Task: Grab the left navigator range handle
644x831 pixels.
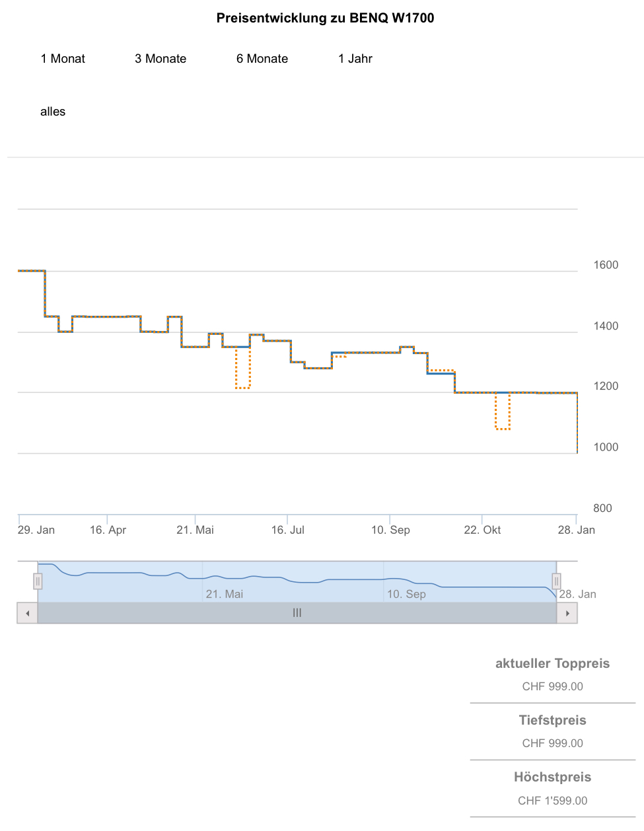Action: pos(38,581)
